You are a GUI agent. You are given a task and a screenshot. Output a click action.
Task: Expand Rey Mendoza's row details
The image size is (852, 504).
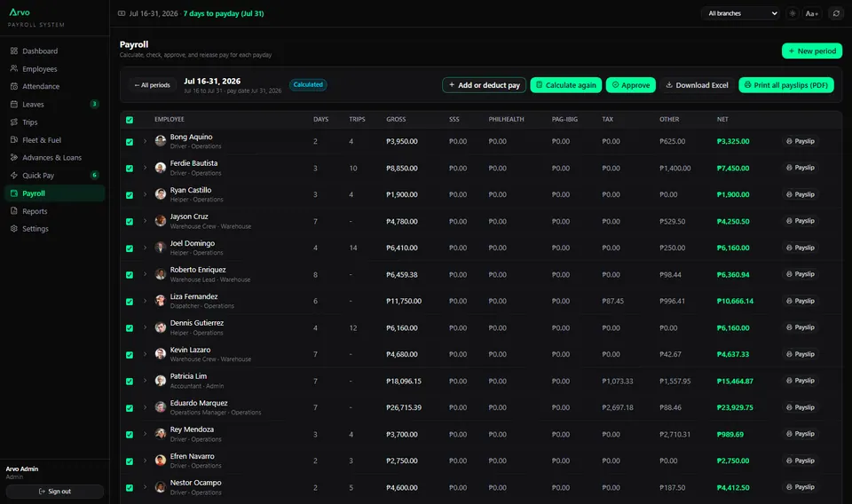point(145,434)
